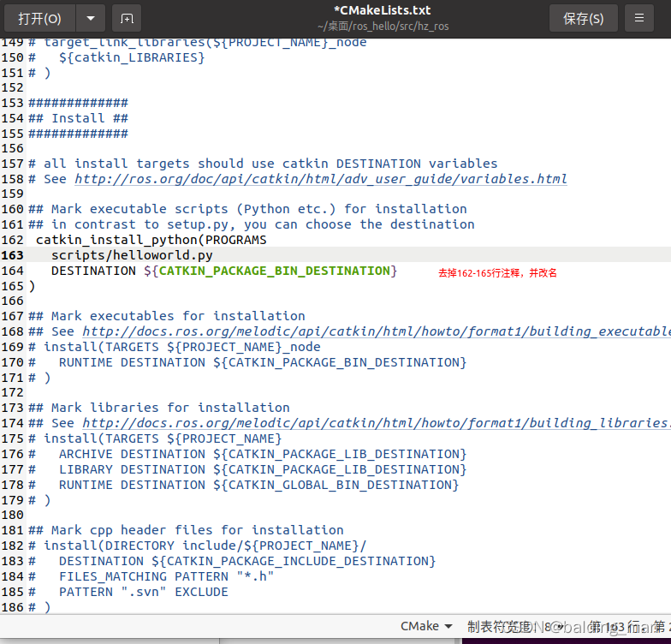Click '## Mark executables for installation' comment
Screen dimensions: 671x644
[x=166, y=316]
